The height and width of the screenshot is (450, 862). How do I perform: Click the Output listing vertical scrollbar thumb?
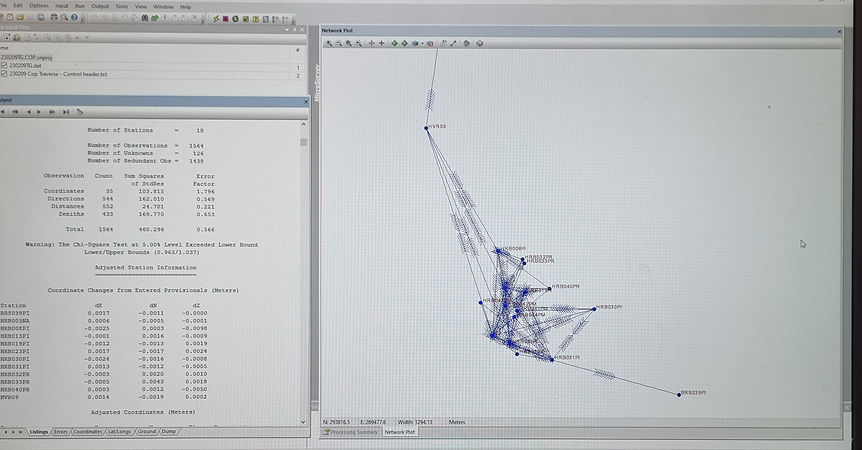point(303,142)
